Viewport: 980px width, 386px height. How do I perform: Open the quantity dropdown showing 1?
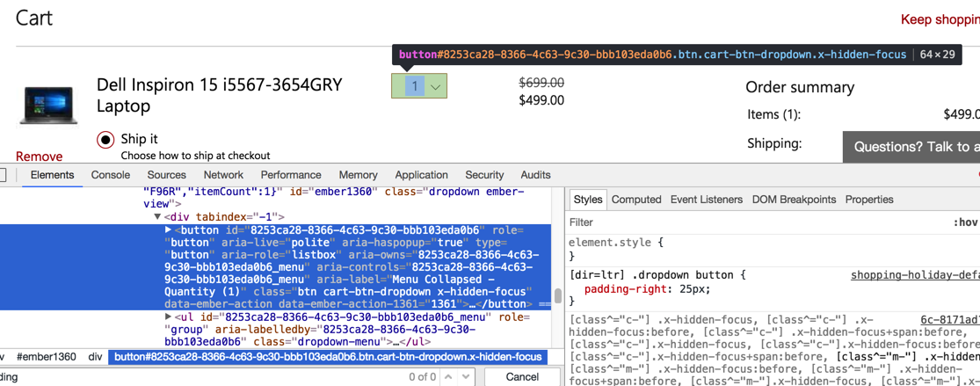(x=419, y=85)
